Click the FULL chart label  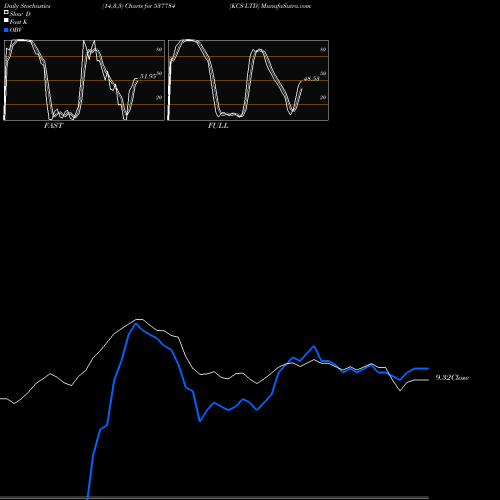tap(218, 126)
